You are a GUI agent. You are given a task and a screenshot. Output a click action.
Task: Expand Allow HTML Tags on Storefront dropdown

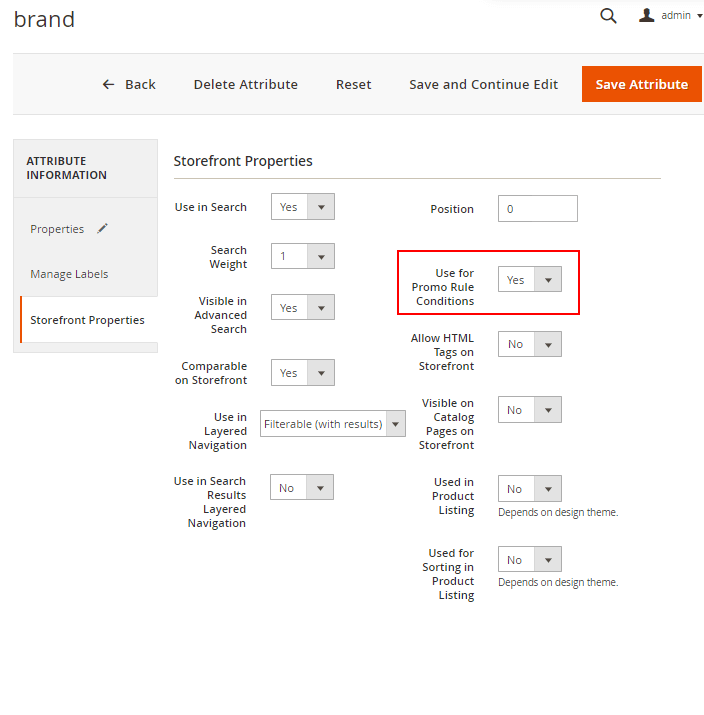[529, 344]
